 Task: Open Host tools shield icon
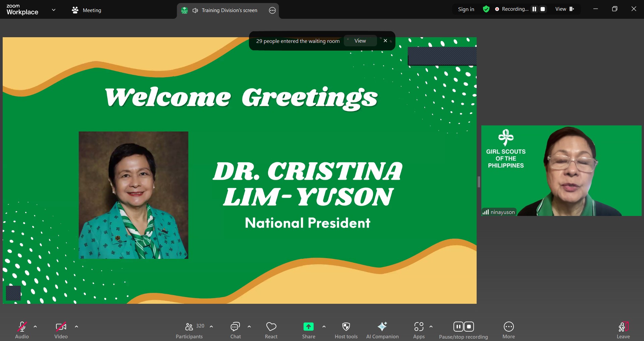346,327
